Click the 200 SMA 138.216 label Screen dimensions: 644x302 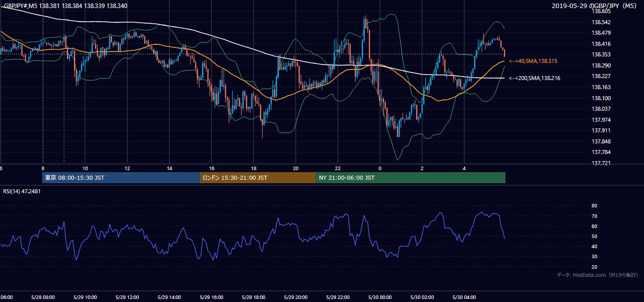(x=535, y=78)
